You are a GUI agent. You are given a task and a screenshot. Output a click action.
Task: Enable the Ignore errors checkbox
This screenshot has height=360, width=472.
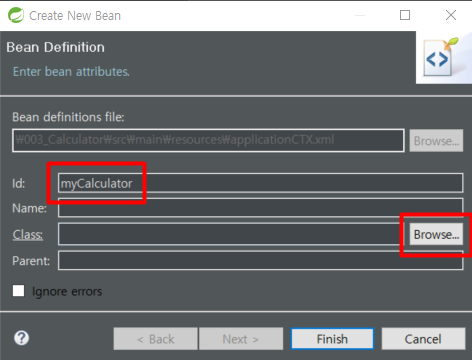[x=18, y=290]
